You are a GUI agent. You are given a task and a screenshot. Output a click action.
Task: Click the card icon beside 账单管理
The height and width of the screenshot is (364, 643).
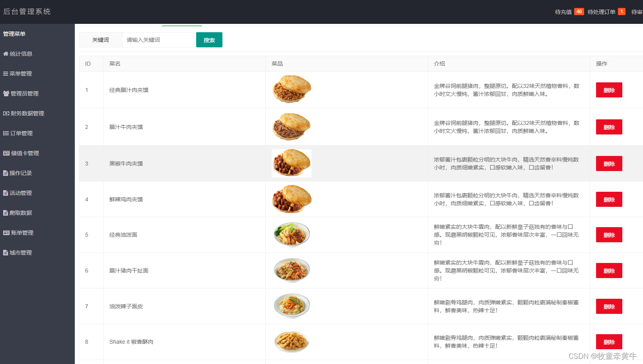(x=6, y=233)
